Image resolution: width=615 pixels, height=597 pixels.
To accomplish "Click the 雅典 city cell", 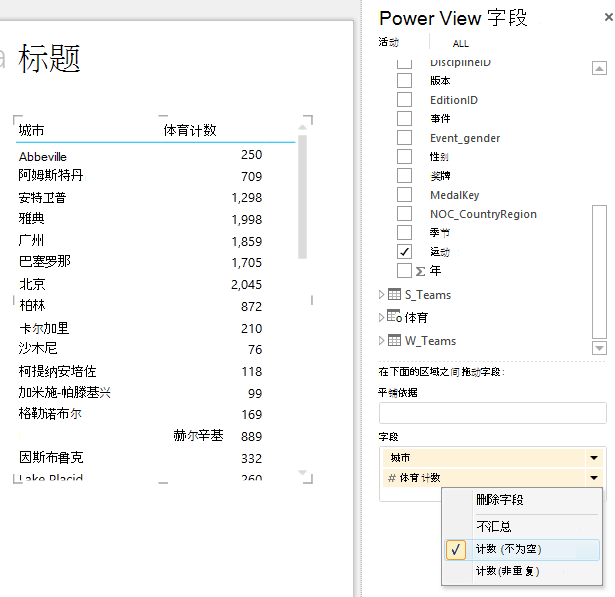I will [31, 218].
